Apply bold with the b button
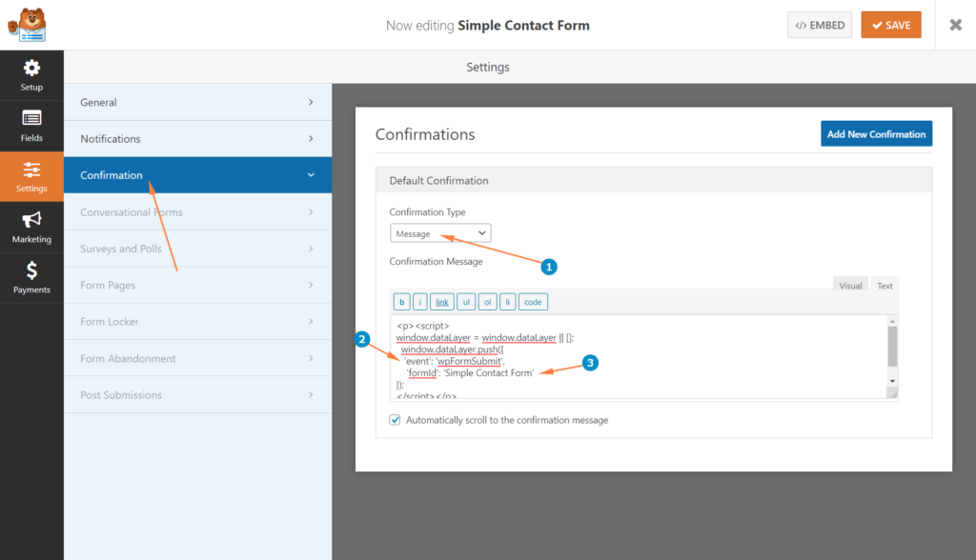The height and width of the screenshot is (560, 976). click(x=401, y=302)
